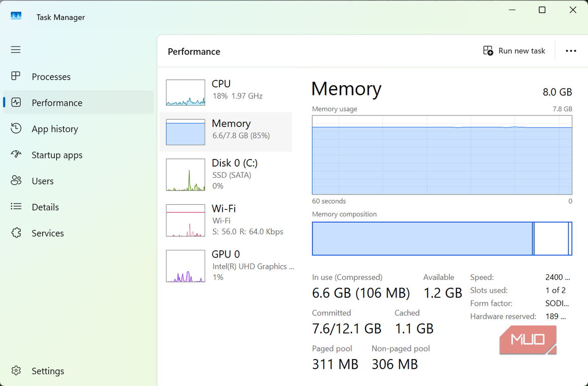
Task: Click the Settings gear icon
Action: (x=16, y=371)
